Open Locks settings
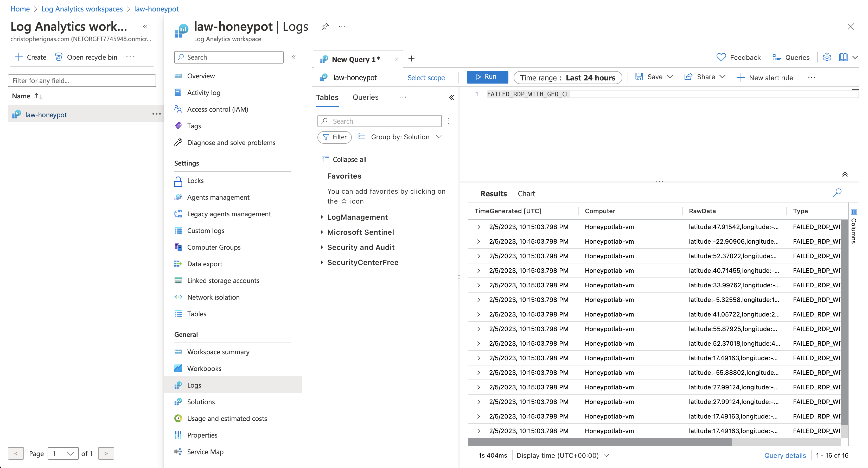 (195, 181)
